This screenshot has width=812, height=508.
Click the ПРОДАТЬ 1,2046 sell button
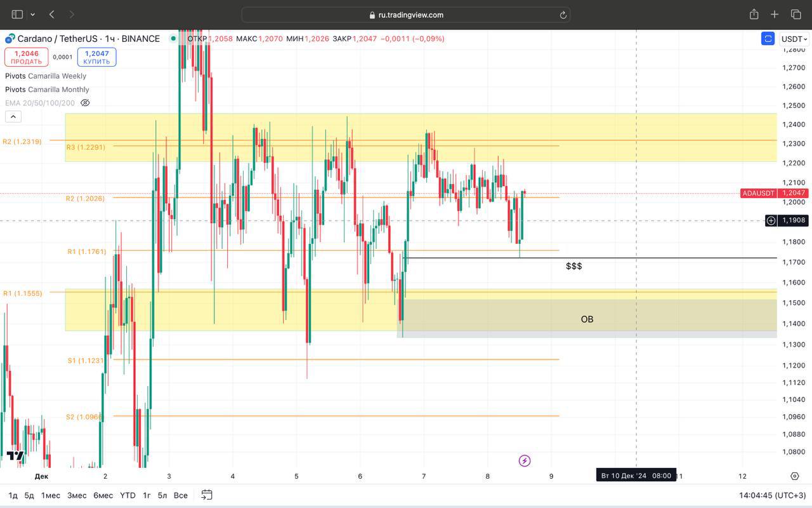coord(27,57)
